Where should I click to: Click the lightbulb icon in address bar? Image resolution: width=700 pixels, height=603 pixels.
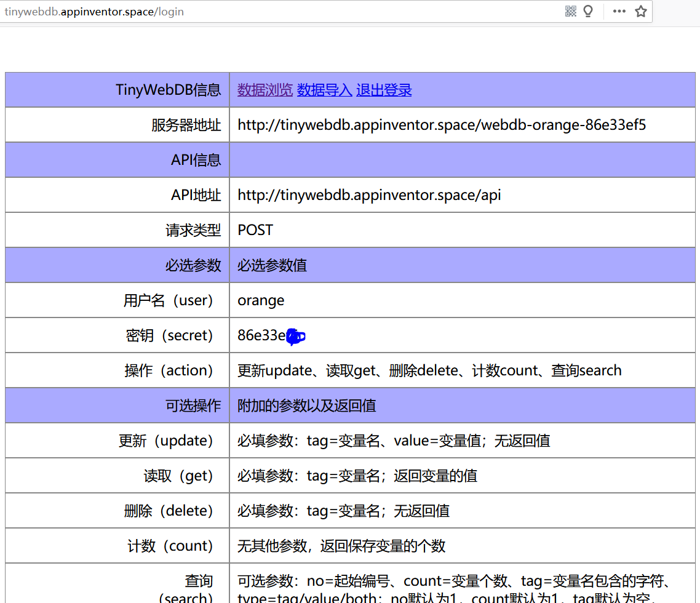pos(589,11)
